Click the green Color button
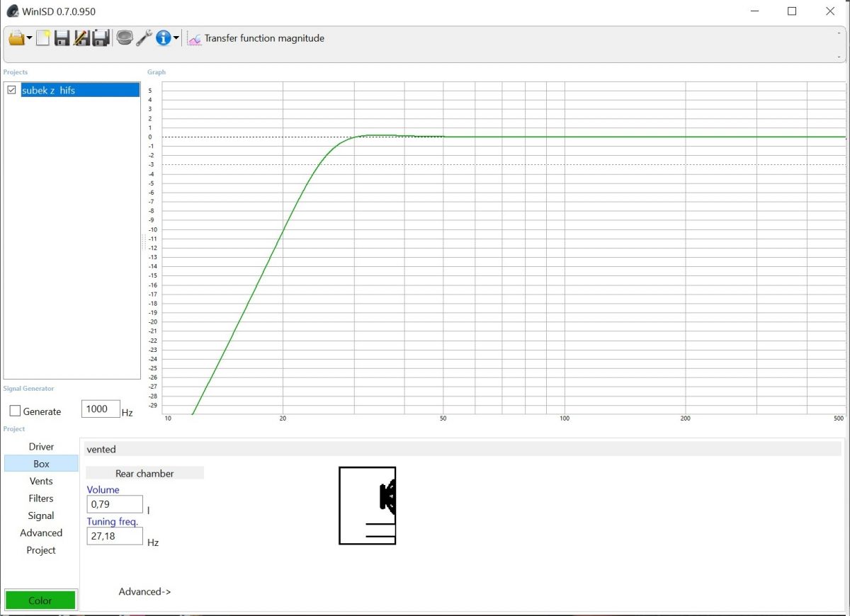This screenshot has width=850, height=616. point(40,600)
